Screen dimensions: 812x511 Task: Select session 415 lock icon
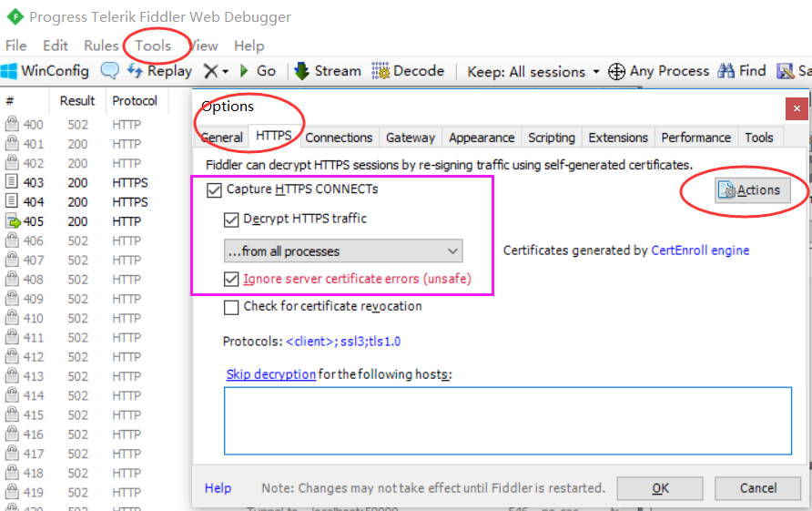pyautogui.click(x=12, y=414)
